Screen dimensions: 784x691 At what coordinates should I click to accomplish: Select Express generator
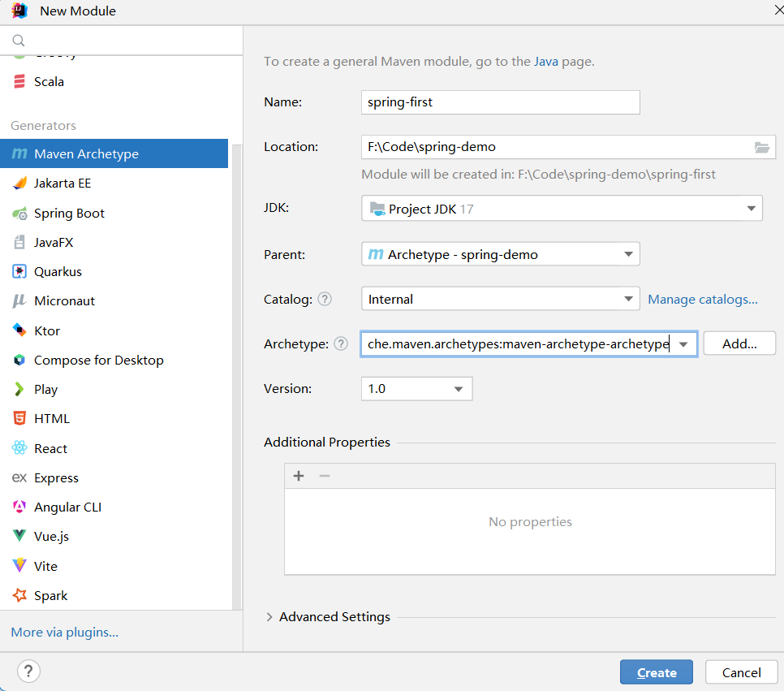click(x=114, y=477)
